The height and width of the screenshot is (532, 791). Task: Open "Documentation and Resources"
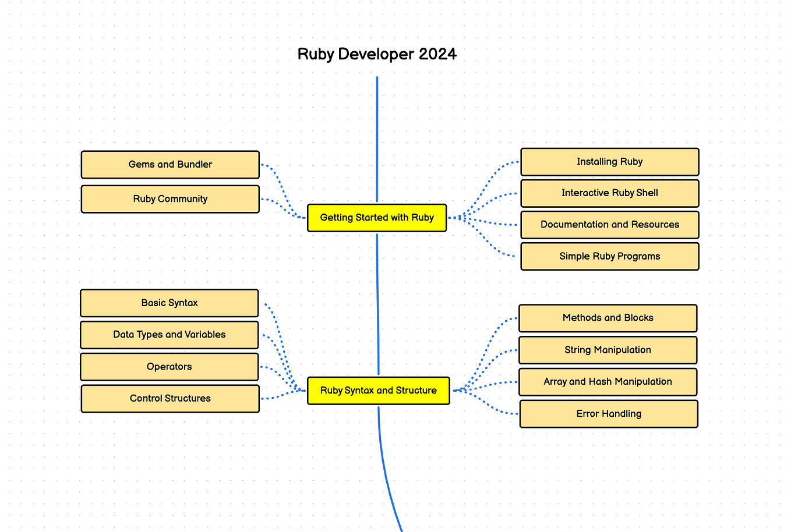[609, 225]
